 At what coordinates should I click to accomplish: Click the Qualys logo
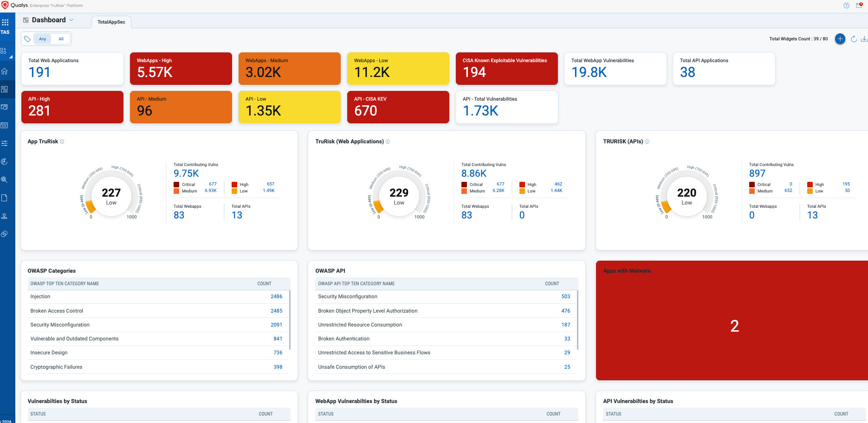point(15,6)
